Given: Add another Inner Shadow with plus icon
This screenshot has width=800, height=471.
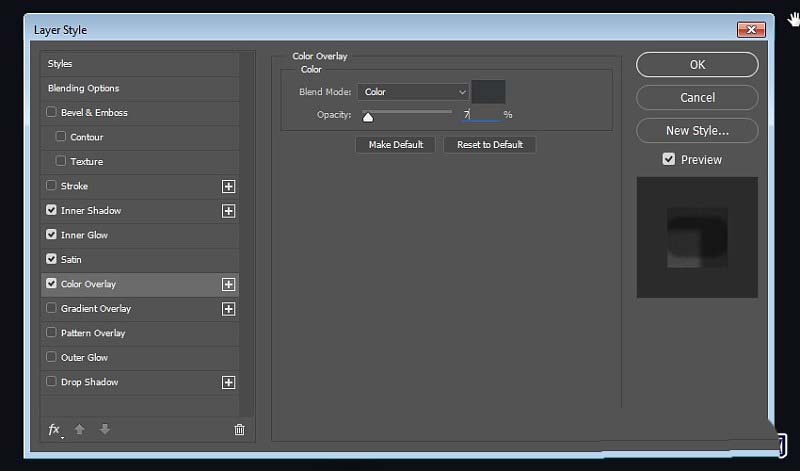Looking at the screenshot, I should [x=229, y=211].
